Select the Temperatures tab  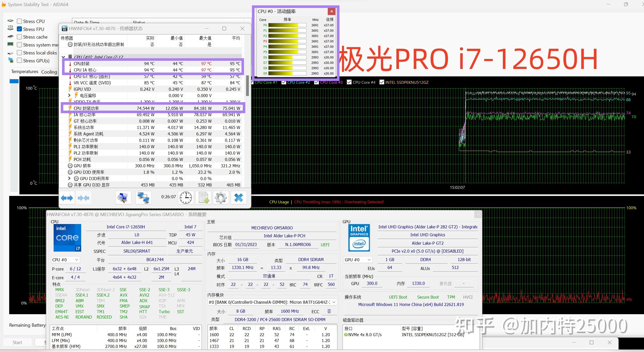coord(24,72)
